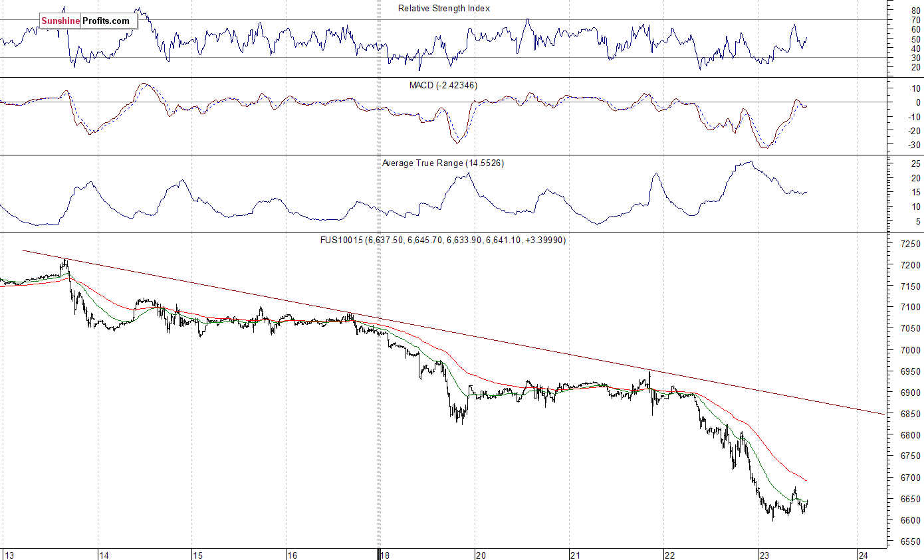Select the 23 date label on time axis
Screen dimensions: 924x560
[764, 555]
